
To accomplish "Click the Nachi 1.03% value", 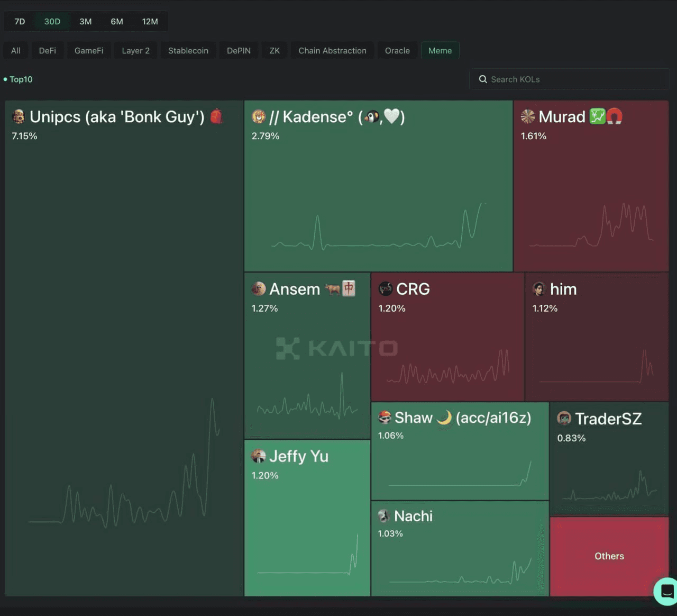I will tap(390, 533).
